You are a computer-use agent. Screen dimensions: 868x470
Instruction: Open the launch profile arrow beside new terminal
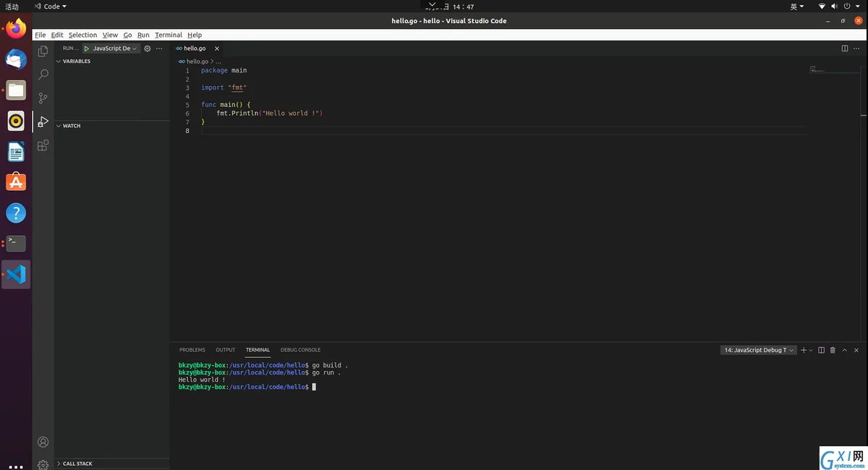[810, 350]
